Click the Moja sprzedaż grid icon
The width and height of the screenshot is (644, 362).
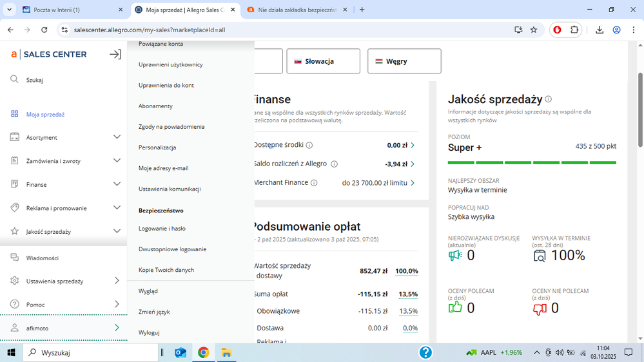[x=14, y=114]
